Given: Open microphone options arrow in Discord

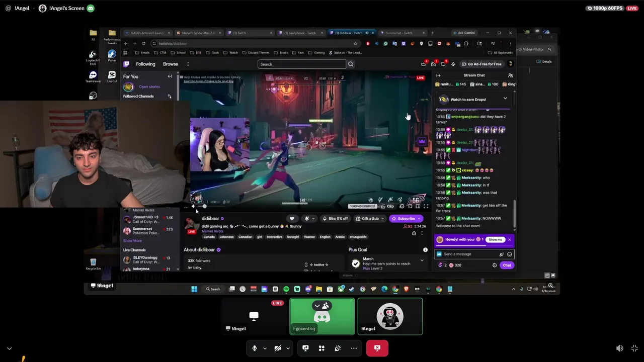Looking at the screenshot, I should point(265,348).
